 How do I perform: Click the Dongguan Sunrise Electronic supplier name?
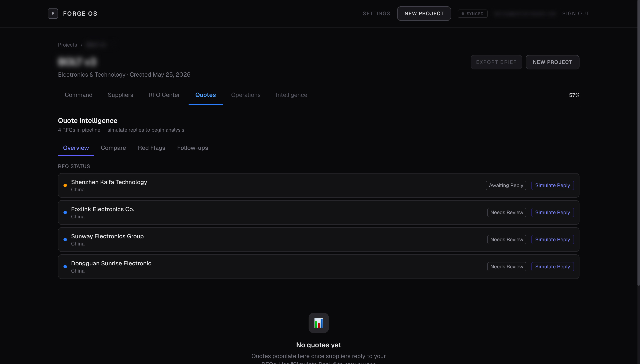(111, 263)
